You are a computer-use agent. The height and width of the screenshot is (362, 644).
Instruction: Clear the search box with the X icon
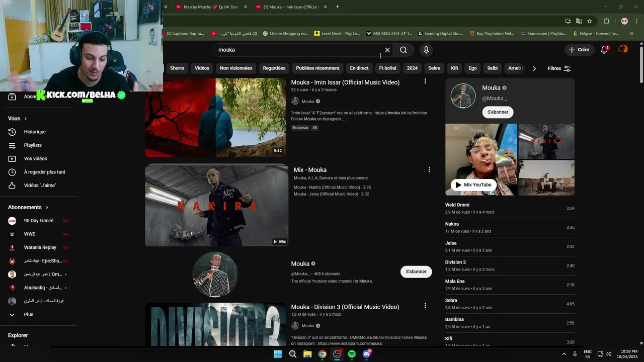click(x=387, y=50)
